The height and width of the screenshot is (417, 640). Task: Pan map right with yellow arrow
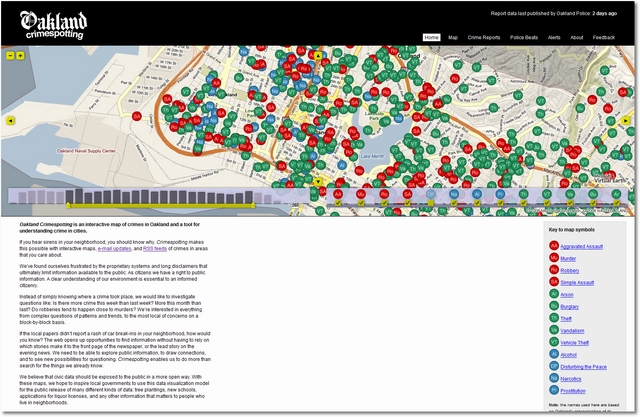coord(626,120)
